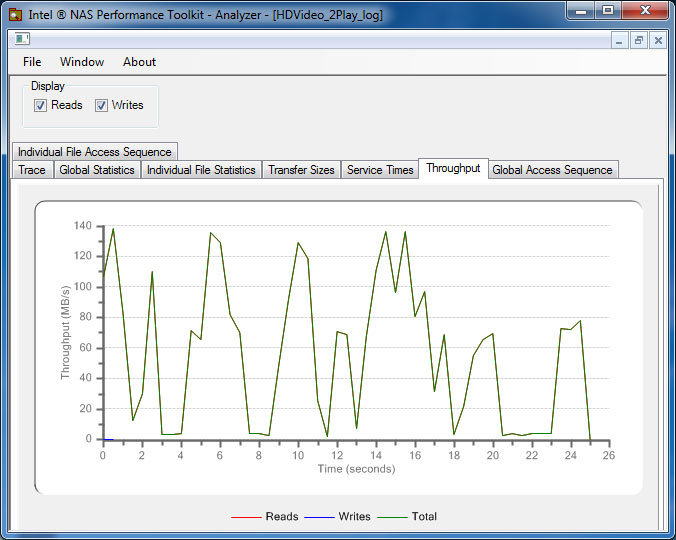676x540 pixels.
Task: Select the Global Statistics tab
Action: 97,170
